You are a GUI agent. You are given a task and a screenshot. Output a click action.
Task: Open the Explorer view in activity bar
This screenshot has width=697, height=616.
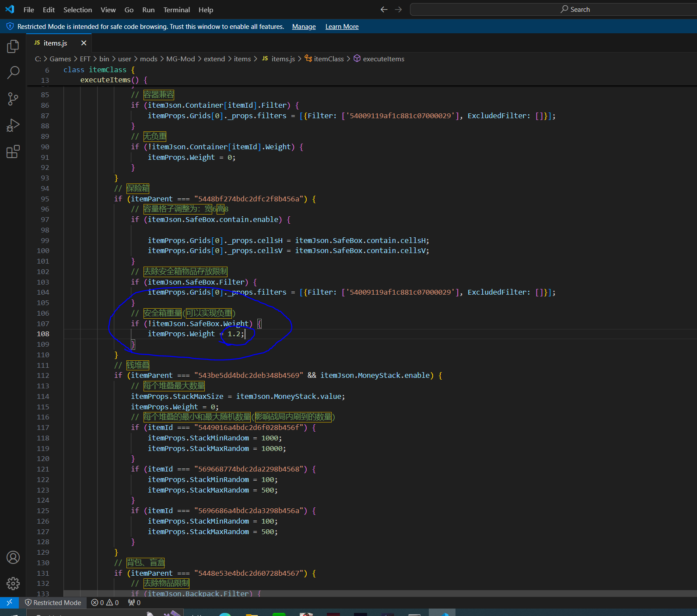(x=13, y=46)
